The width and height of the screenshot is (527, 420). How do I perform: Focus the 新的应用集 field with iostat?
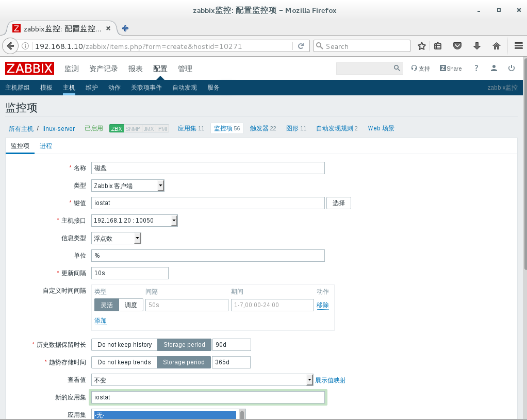208,397
